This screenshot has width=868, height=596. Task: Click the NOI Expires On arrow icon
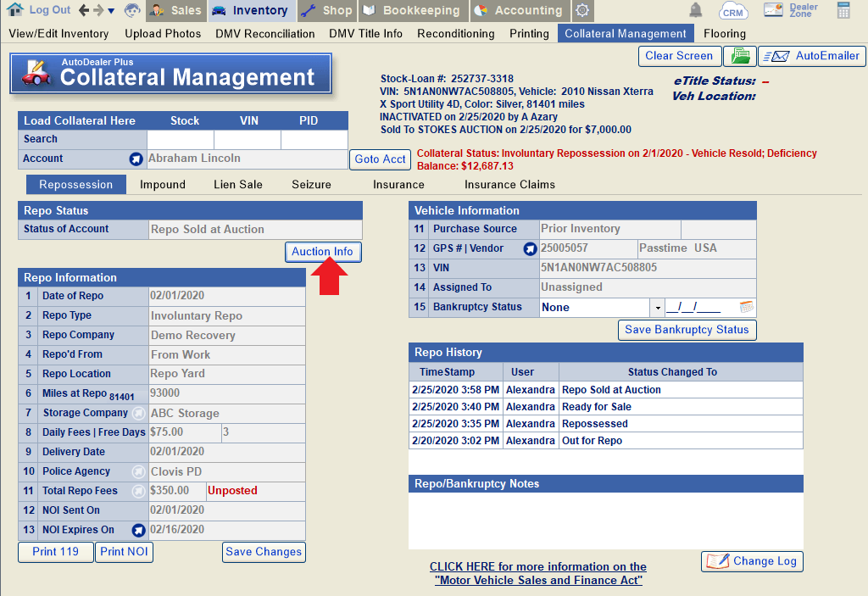(x=138, y=530)
